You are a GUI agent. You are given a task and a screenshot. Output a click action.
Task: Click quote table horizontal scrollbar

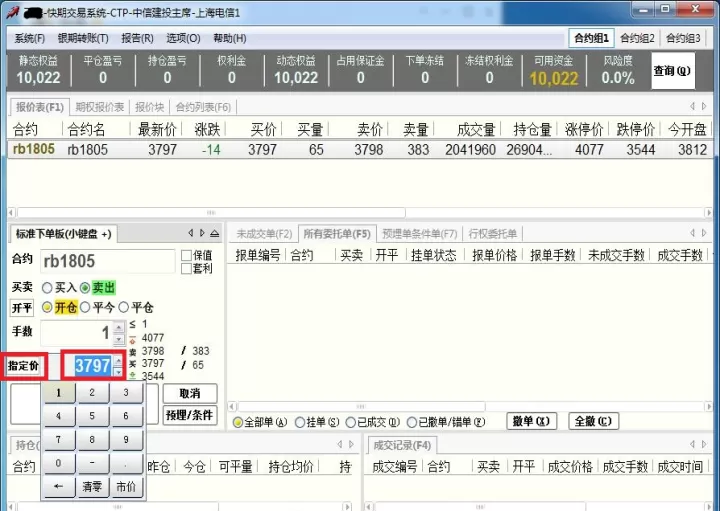pyautogui.click(x=211, y=213)
